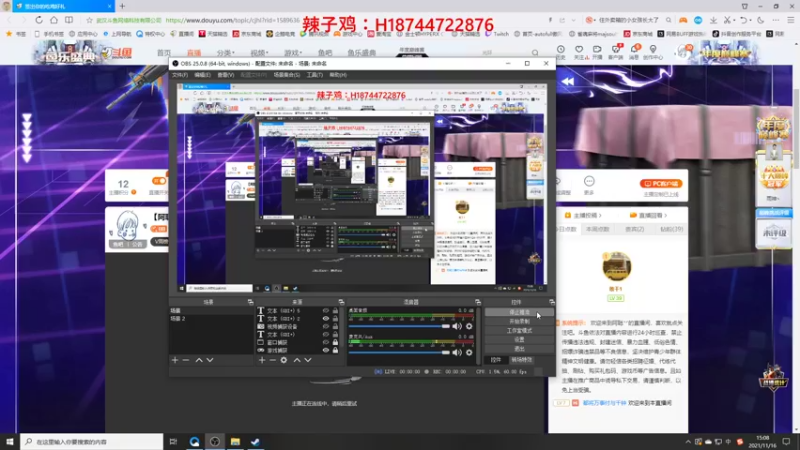This screenshot has height=450, width=800.
Task: Reload the Douyu page in browser
Action: (x=39, y=20)
